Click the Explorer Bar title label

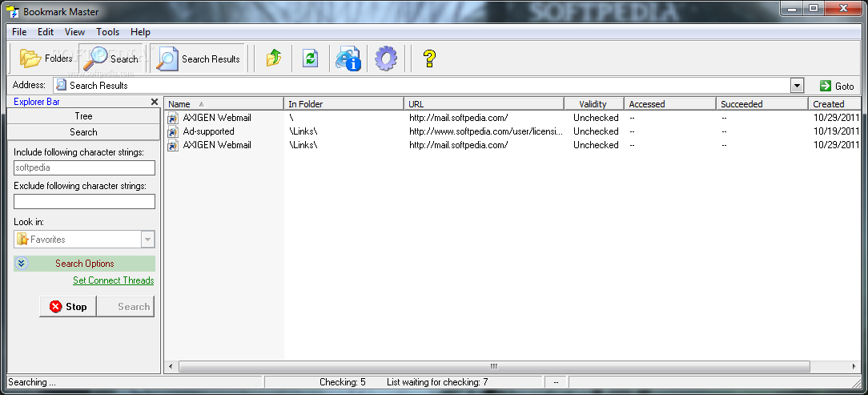pyautogui.click(x=37, y=102)
